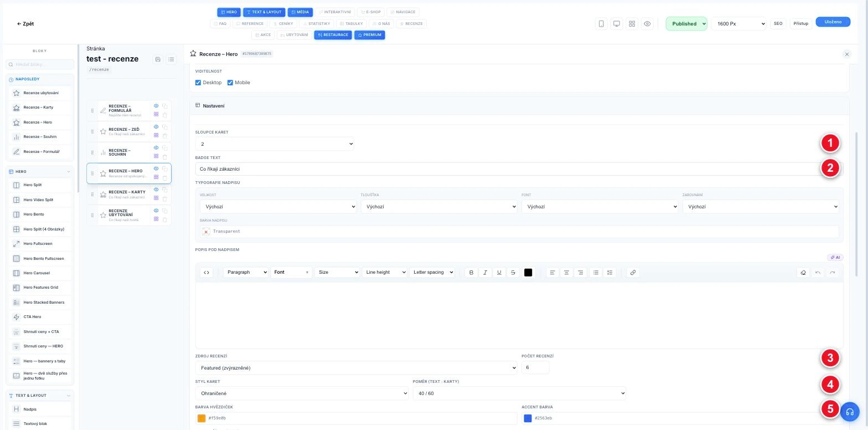Viewport: 868px width, 430px height.
Task: Insert a link via the editor toolbar
Action: point(633,272)
